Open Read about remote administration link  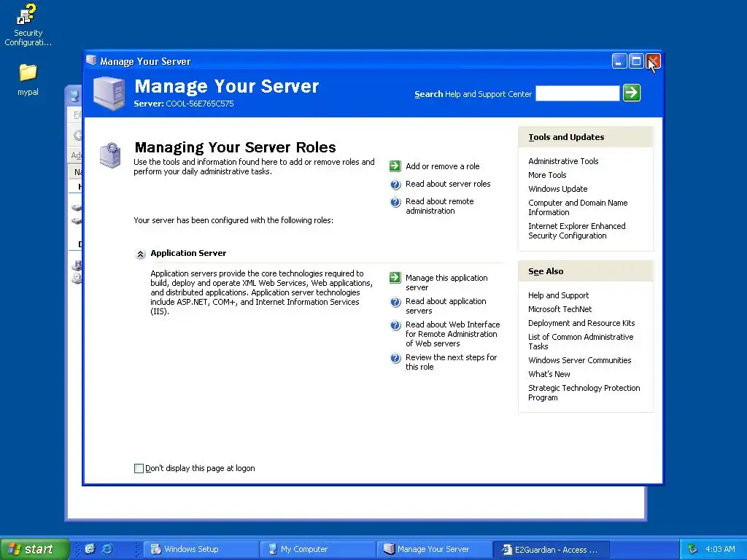pyautogui.click(x=440, y=206)
